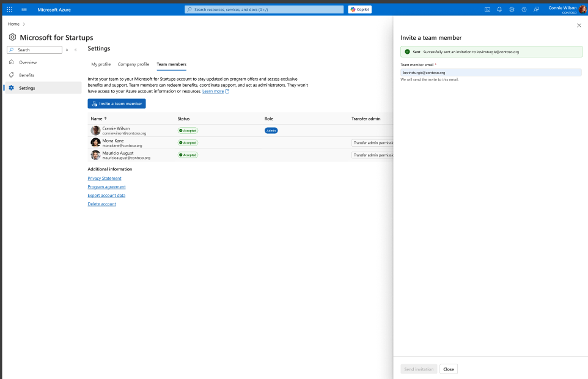Image resolution: width=588 pixels, height=379 pixels.
Task: Click Mona Kane's Accepted status badge
Action: pos(188,143)
